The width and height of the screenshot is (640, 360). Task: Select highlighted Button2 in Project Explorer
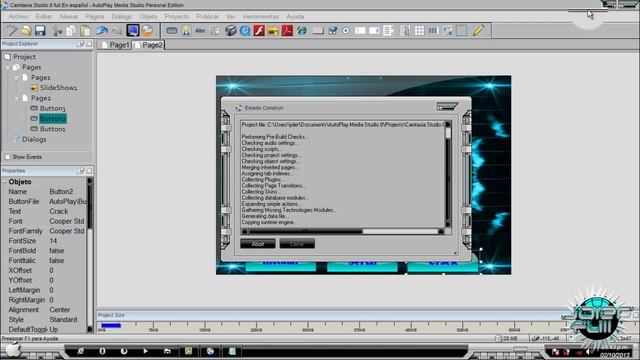tap(53, 118)
